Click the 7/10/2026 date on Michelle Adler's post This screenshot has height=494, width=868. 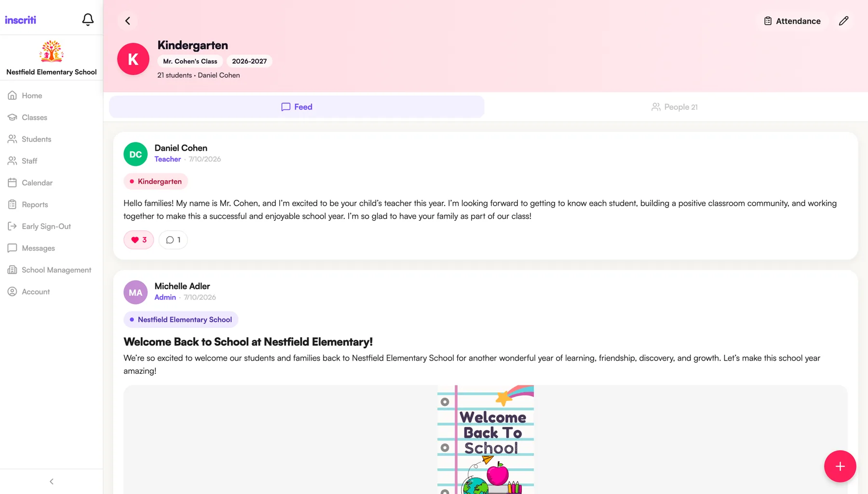[x=200, y=297]
